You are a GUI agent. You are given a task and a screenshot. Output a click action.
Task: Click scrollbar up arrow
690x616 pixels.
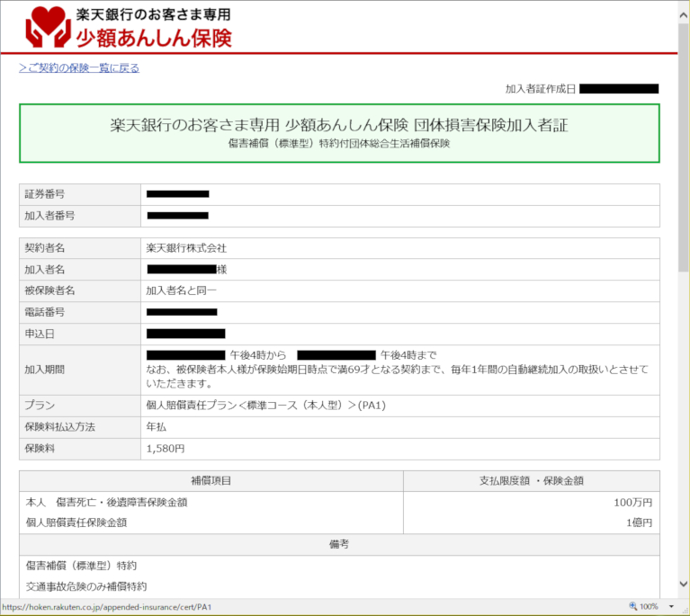tap(684, 16)
